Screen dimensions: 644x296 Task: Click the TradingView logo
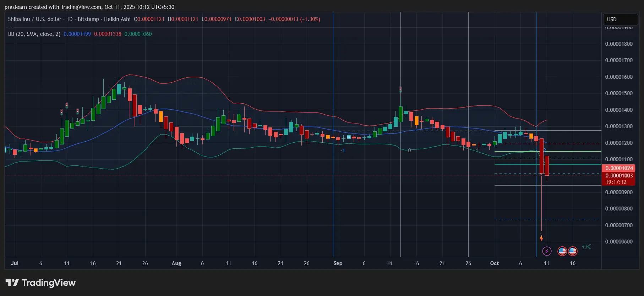(x=40, y=283)
